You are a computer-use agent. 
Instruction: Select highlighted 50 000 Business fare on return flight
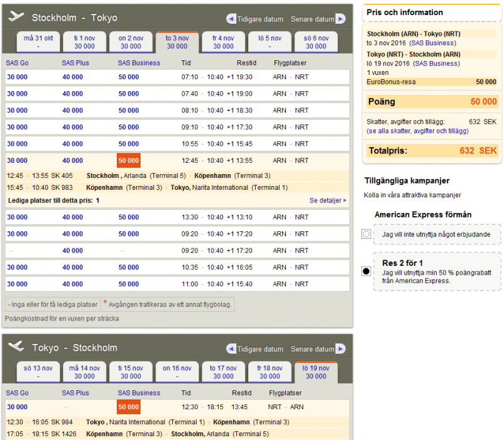129,407
